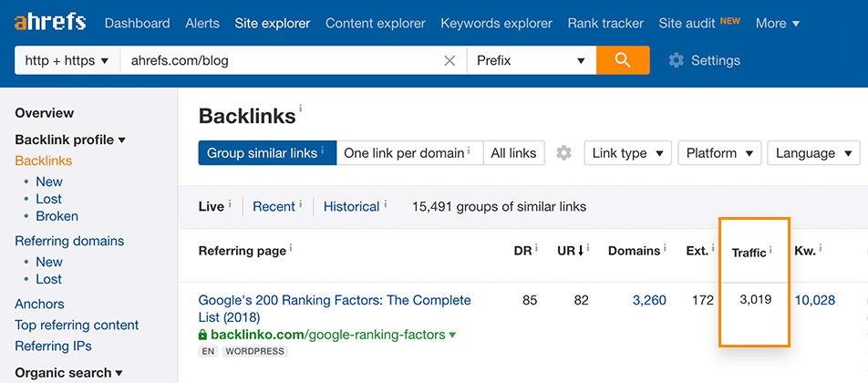Clear the URL field with X icon

pos(449,61)
